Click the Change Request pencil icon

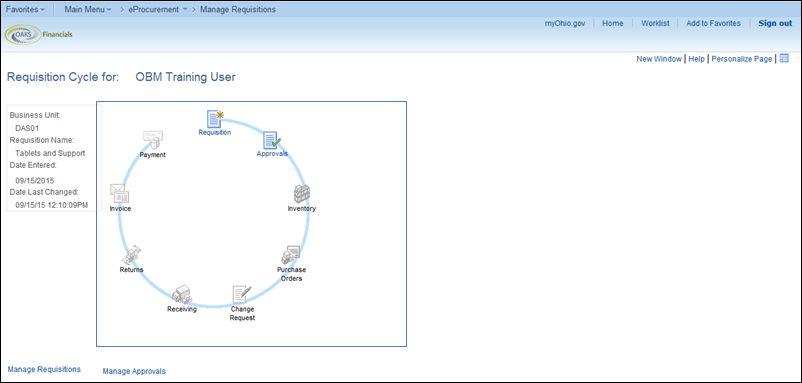click(x=242, y=295)
